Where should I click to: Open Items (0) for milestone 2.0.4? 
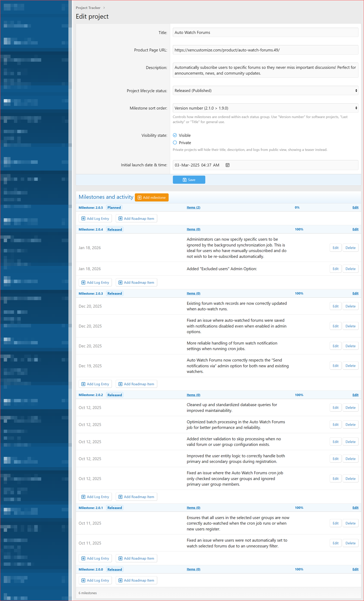(x=194, y=229)
